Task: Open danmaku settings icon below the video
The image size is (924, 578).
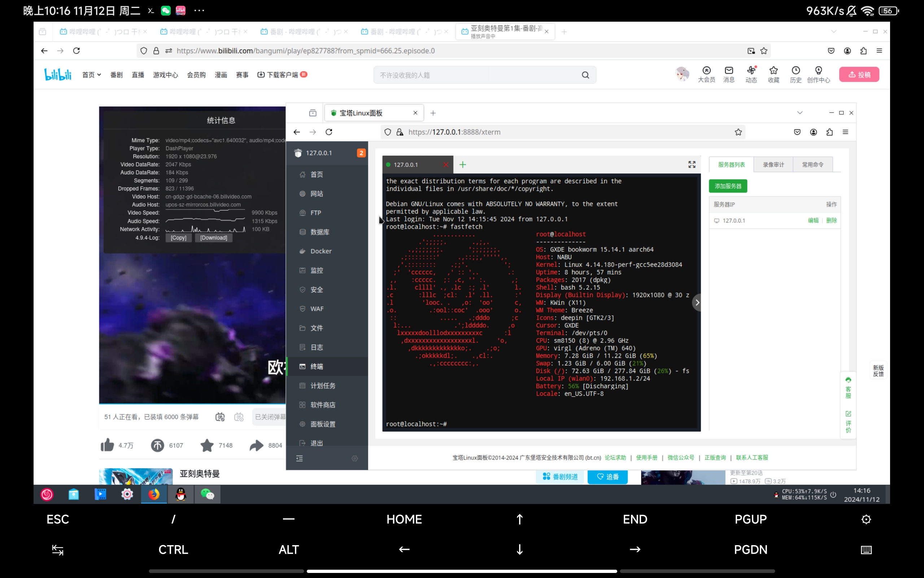Action: click(x=239, y=417)
